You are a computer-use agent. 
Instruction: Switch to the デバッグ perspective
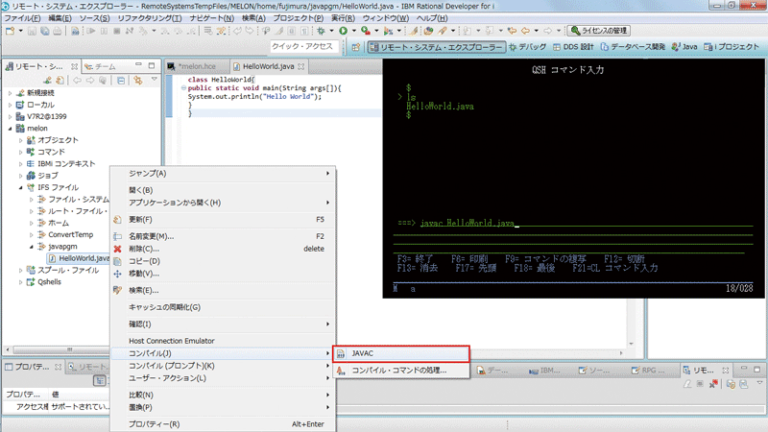528,47
